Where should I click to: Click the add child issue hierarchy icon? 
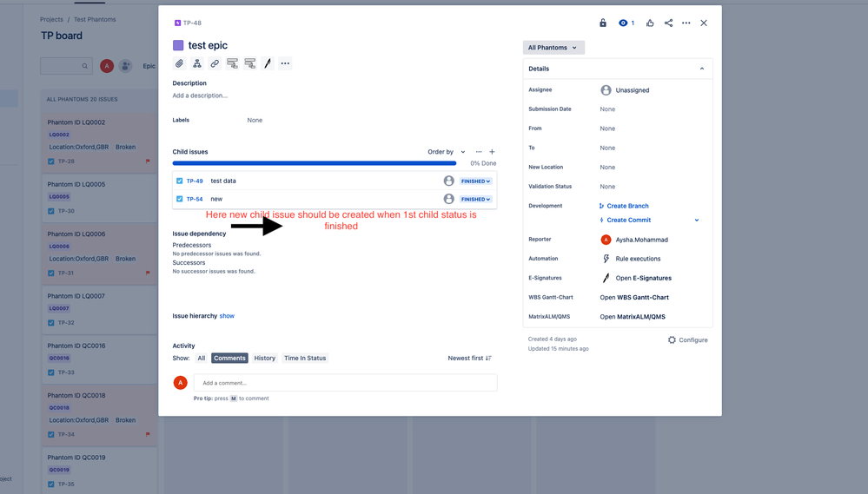tap(197, 63)
